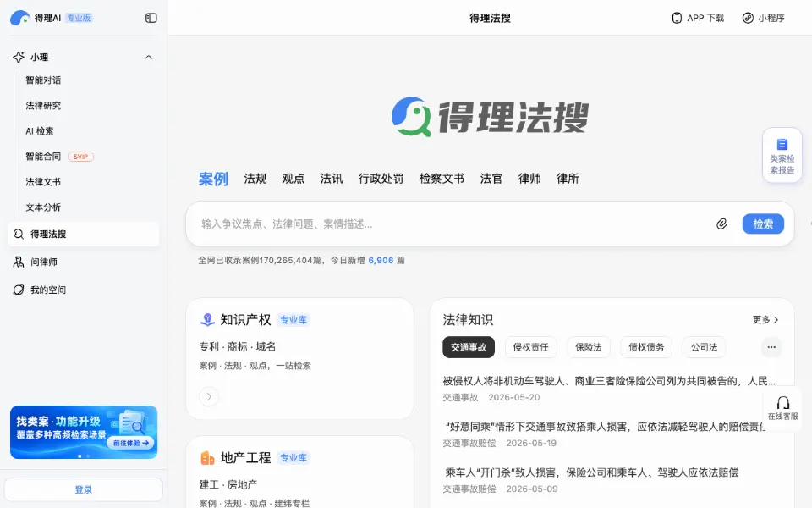Click 小程序 icon
This screenshot has height=508, width=812.
[748, 18]
